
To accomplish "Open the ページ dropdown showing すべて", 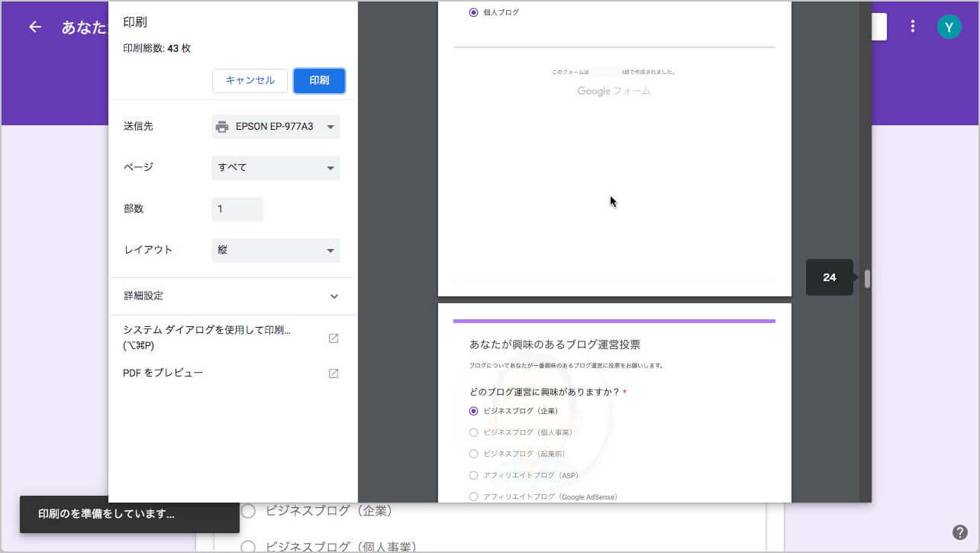I will (x=276, y=167).
